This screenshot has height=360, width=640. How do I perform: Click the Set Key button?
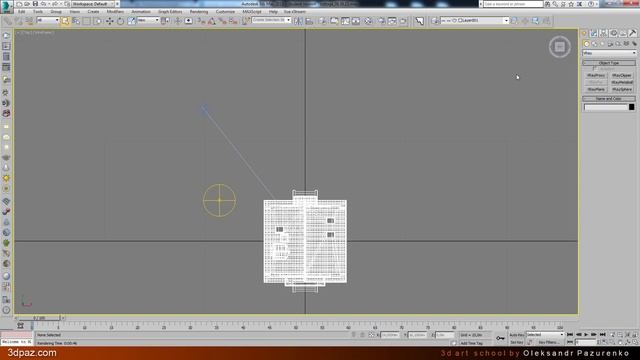[516, 342]
